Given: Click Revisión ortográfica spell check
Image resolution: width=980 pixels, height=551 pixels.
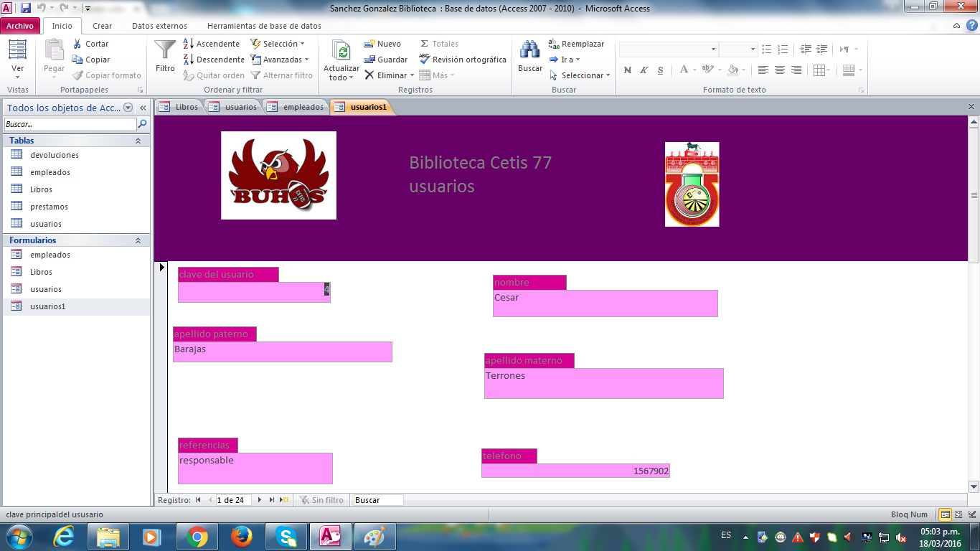Looking at the screenshot, I should click(425, 60).
